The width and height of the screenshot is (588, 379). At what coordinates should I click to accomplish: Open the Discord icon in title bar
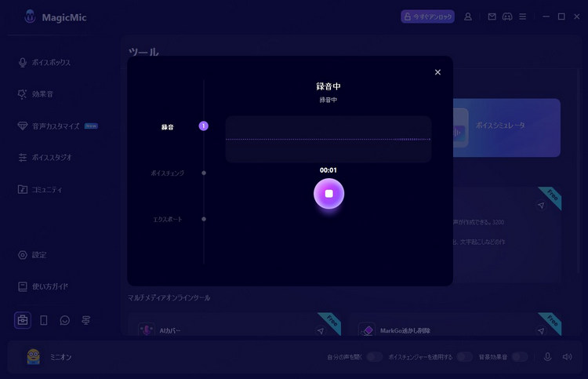click(x=507, y=16)
